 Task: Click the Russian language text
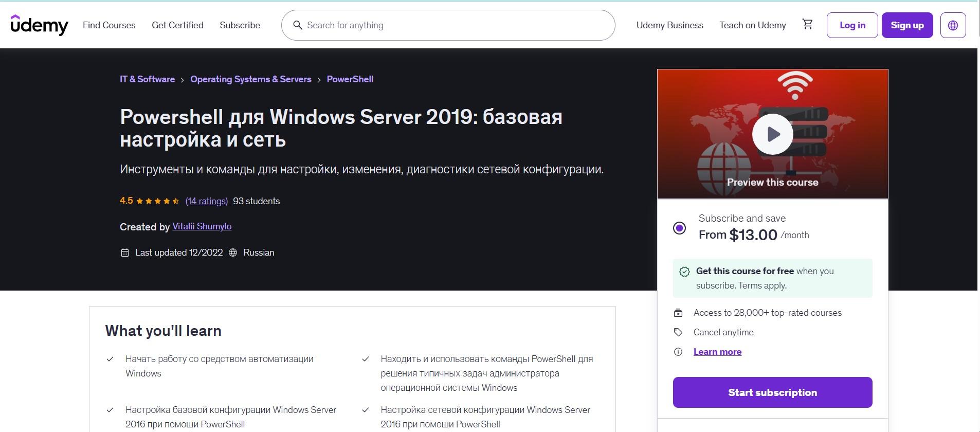[x=259, y=253]
